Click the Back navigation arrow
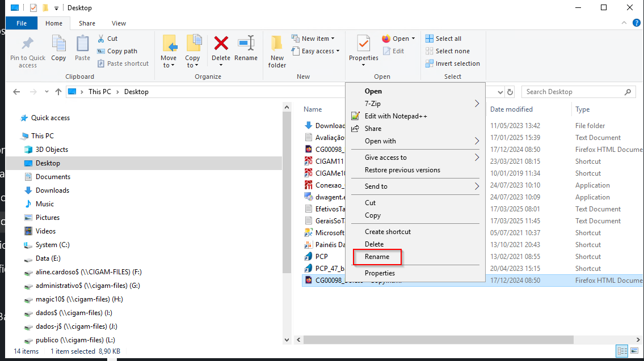Screen dimensions: 644x361 coord(16,92)
